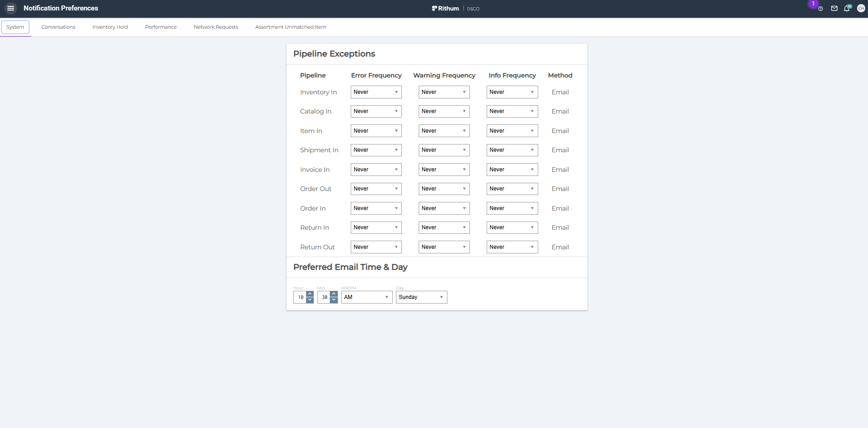Open the CH user avatar menu
868x428 pixels.
coord(861,8)
